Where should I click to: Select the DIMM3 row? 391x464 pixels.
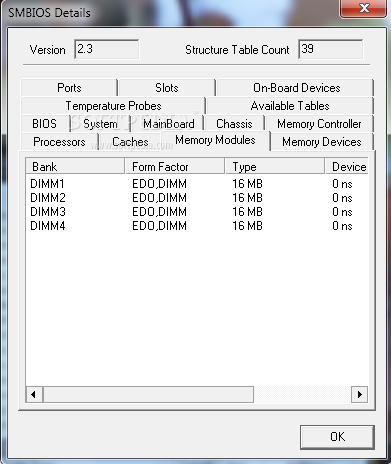click(197, 212)
